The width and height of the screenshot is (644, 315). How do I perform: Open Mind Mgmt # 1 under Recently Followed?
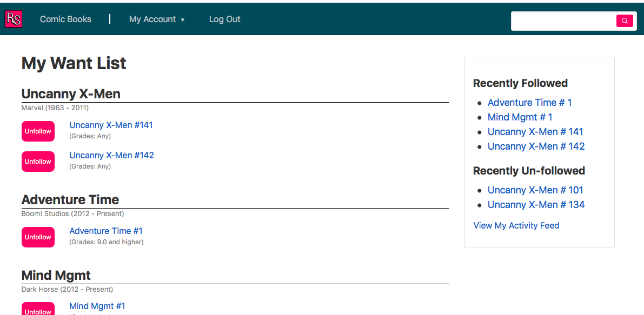520,117
